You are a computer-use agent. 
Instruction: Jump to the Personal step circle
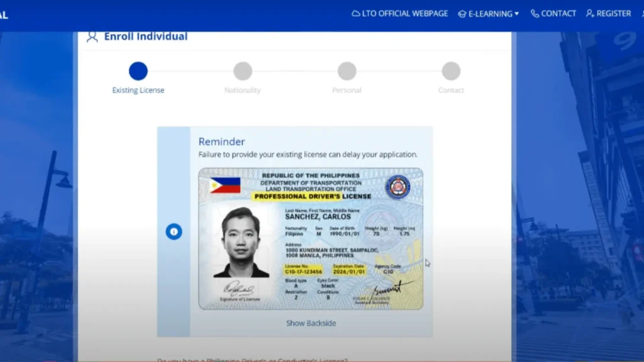[347, 71]
